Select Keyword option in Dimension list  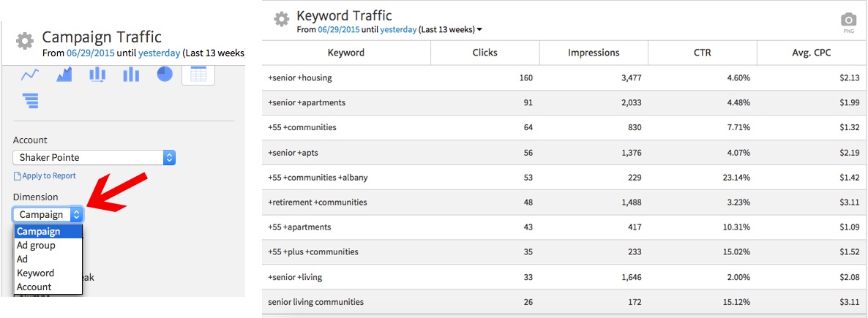[35, 273]
